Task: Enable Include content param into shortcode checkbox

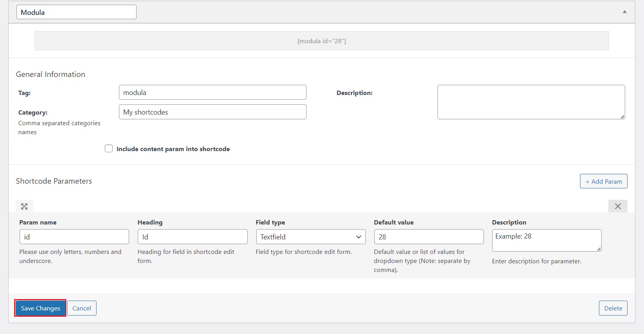Action: pos(109,148)
